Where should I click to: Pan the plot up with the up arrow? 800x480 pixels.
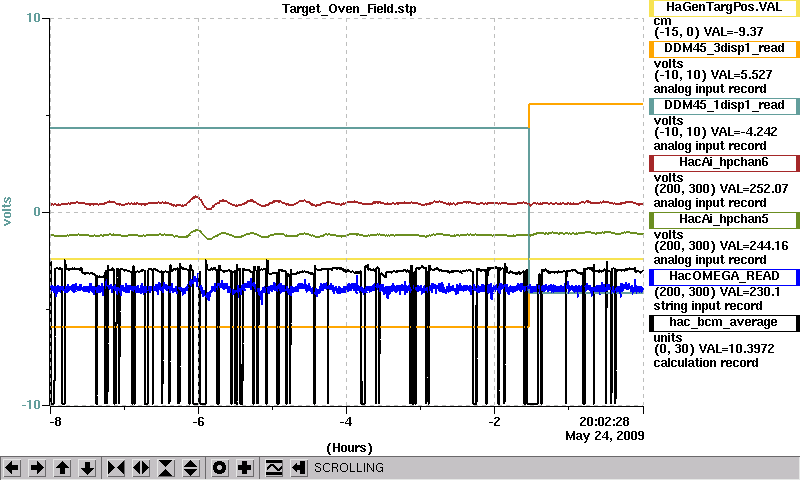click(62, 468)
